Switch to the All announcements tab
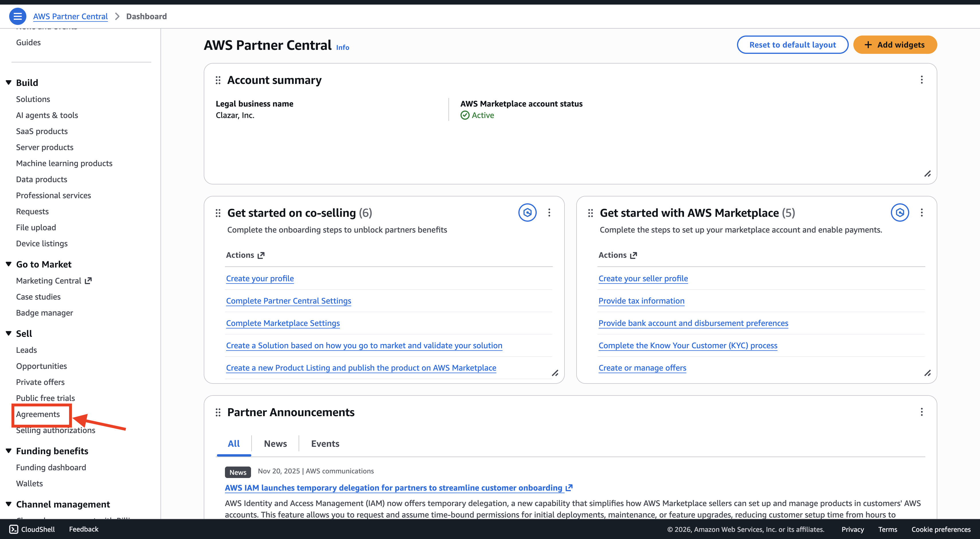Image resolution: width=980 pixels, height=539 pixels. 234,444
